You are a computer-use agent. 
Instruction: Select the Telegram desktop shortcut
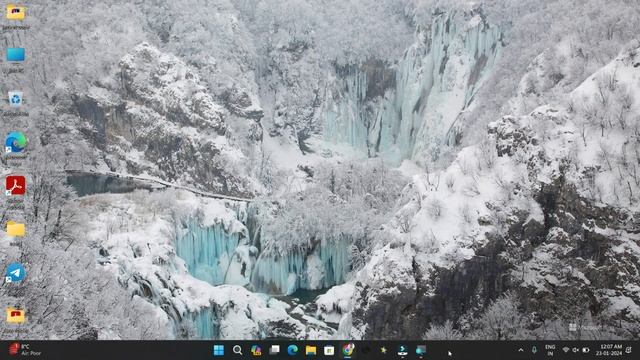pos(16,276)
